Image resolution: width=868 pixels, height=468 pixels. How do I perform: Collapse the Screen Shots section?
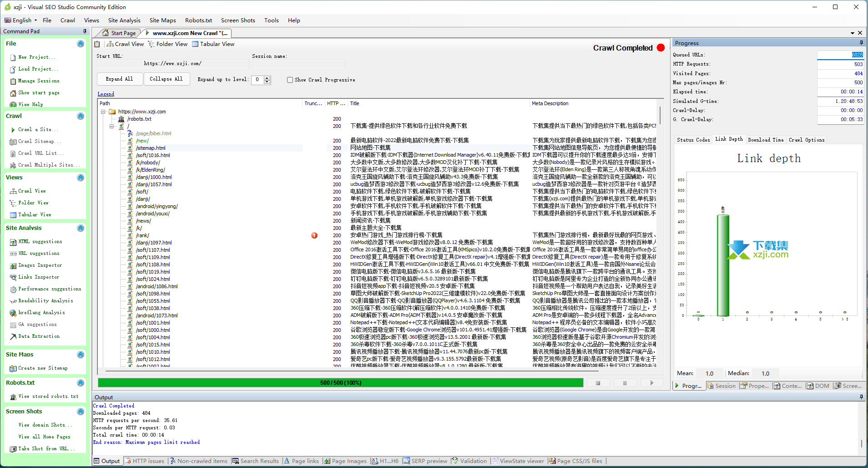click(x=81, y=412)
